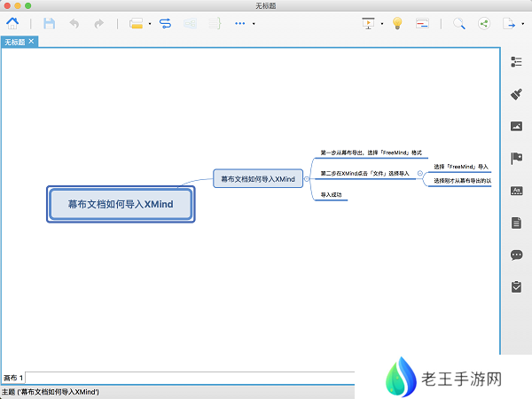Image resolution: width=532 pixels, height=399 pixels.
Task: Open the Task info clipboard panel
Action: click(x=516, y=286)
